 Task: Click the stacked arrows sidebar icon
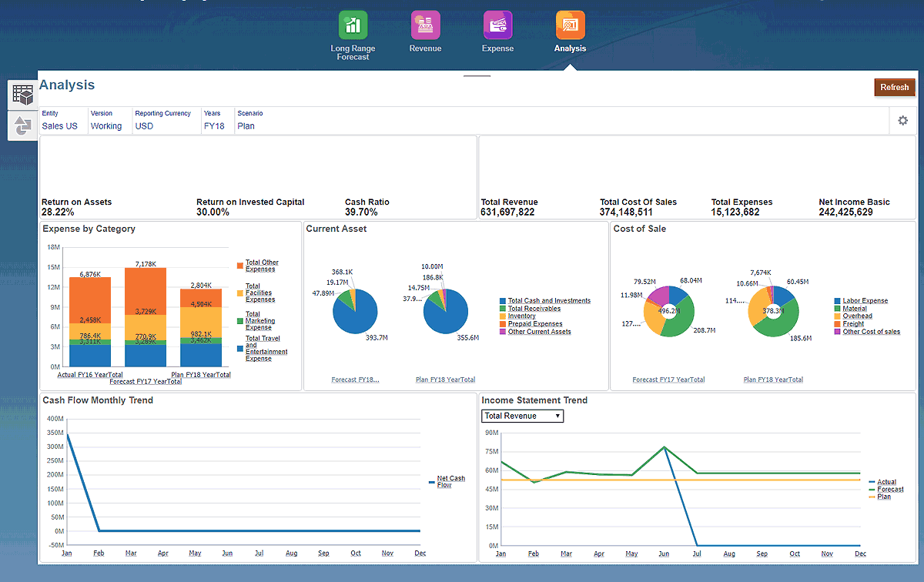pyautogui.click(x=23, y=125)
